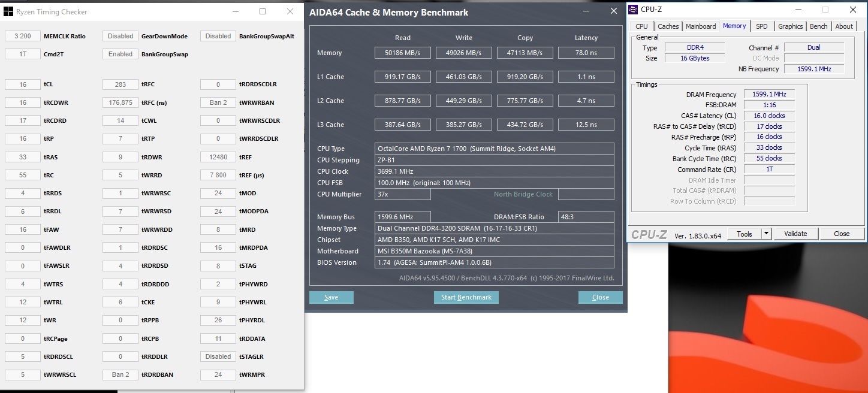The height and width of the screenshot is (393, 868).
Task: Click the tRAS value 33 in Timing Checker
Action: pos(22,157)
